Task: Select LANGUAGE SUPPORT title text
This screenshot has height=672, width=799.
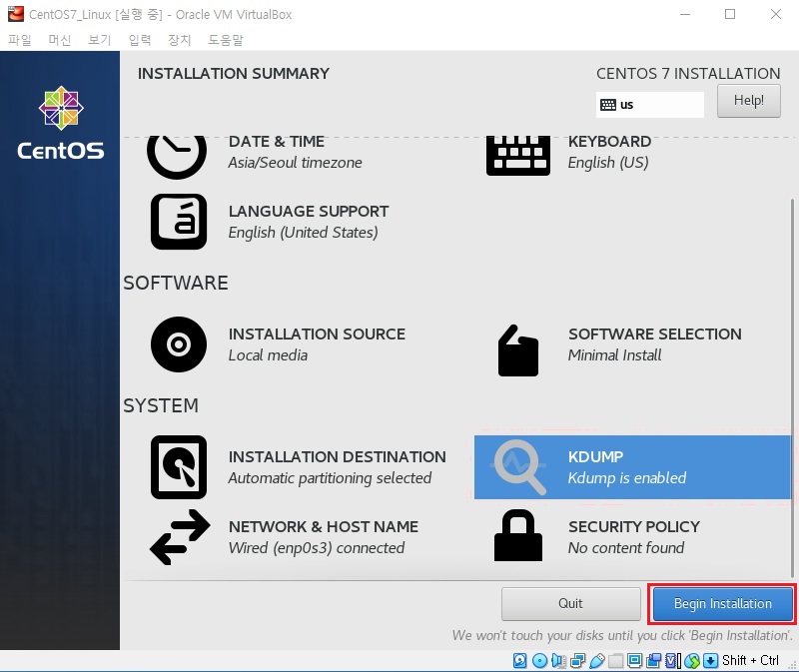Action: (x=309, y=211)
